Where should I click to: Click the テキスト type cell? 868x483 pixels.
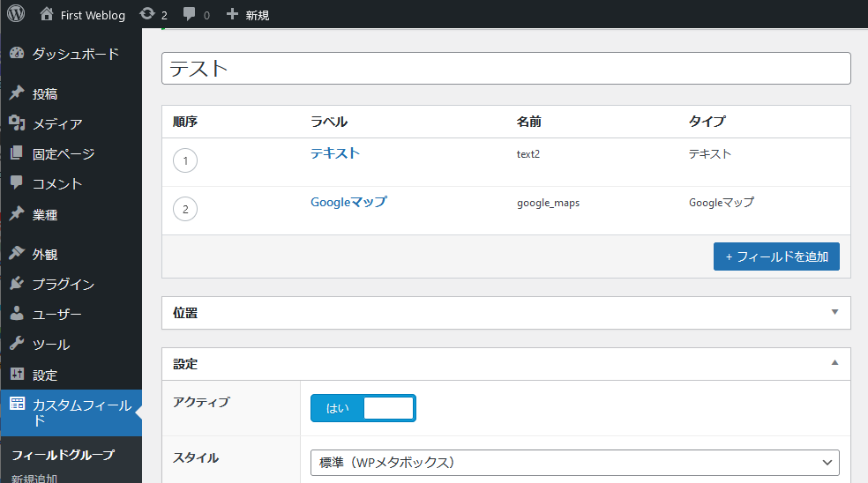pos(710,154)
